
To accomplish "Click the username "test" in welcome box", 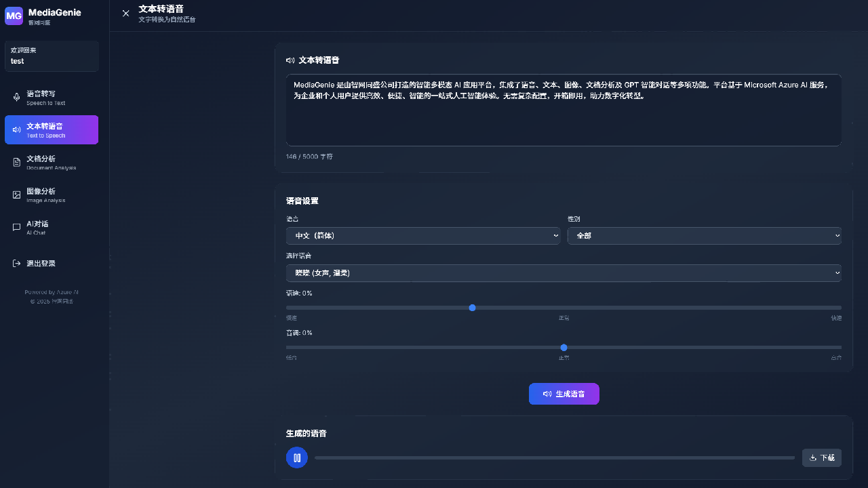I will pos(17,61).
